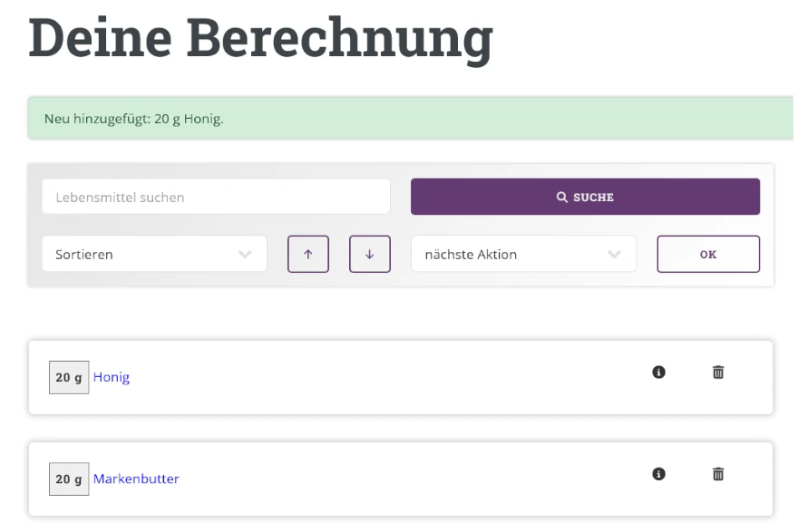
Task: Click the Deine Berechnung heading
Action: point(261,36)
